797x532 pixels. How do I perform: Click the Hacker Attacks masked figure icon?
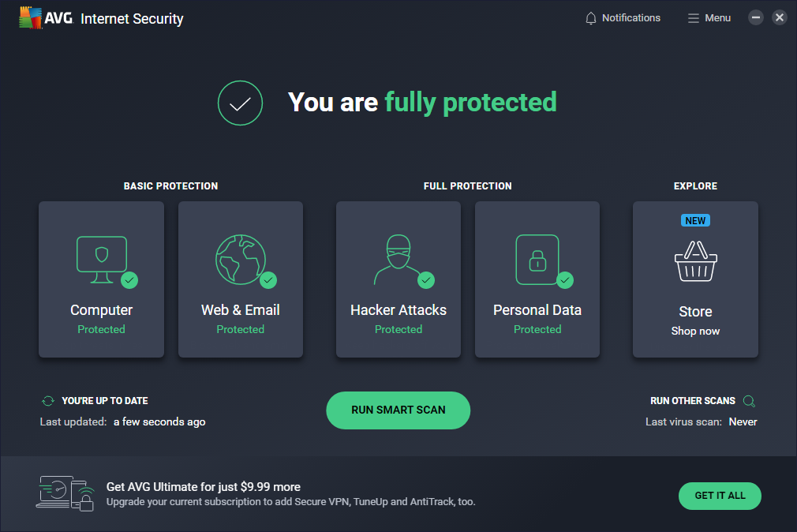point(398,259)
